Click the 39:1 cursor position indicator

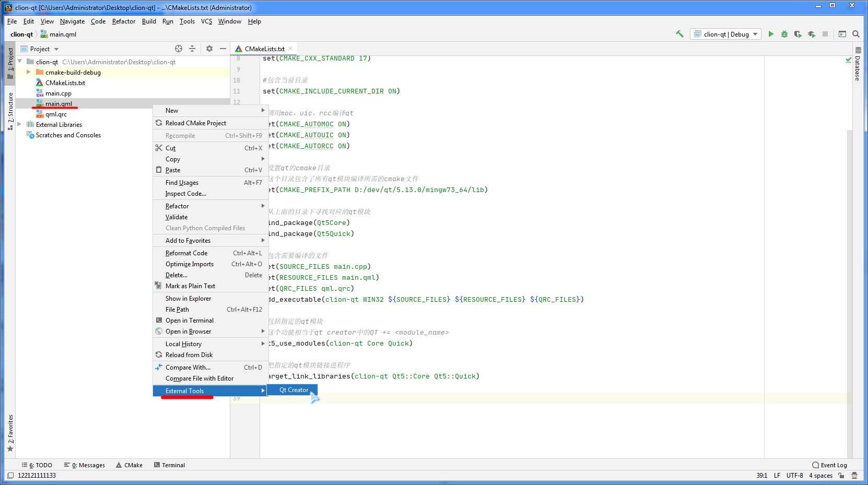761,476
